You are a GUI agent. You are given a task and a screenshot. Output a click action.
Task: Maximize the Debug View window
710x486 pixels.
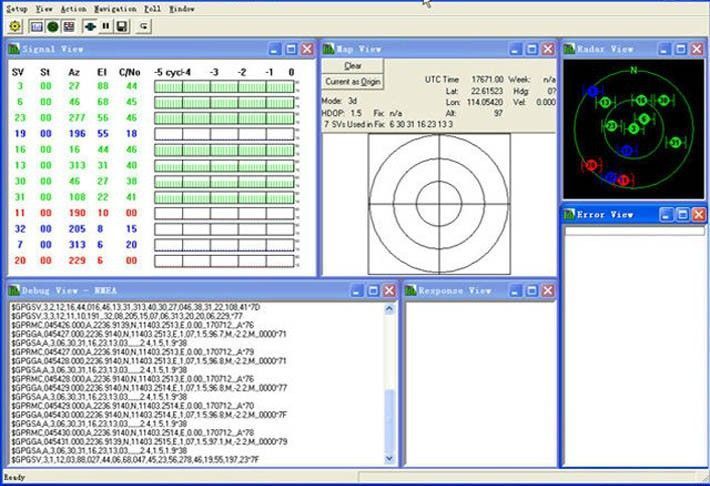tap(373, 290)
